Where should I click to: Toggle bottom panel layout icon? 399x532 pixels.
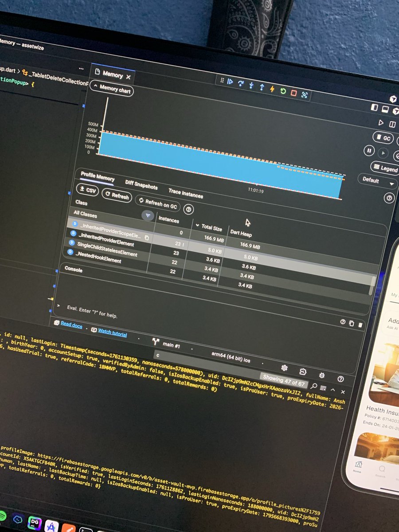pyautogui.click(x=385, y=109)
